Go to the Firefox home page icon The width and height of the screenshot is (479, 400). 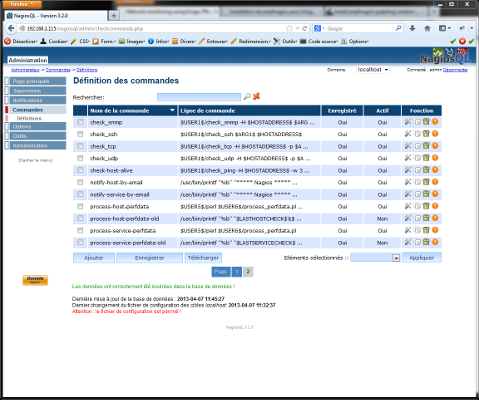tap(427, 28)
